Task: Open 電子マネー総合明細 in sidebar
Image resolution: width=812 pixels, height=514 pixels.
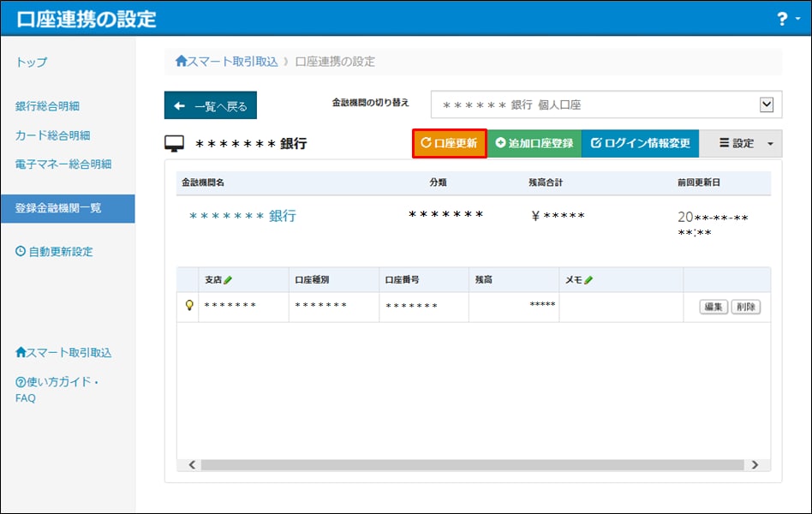Action: (x=63, y=164)
